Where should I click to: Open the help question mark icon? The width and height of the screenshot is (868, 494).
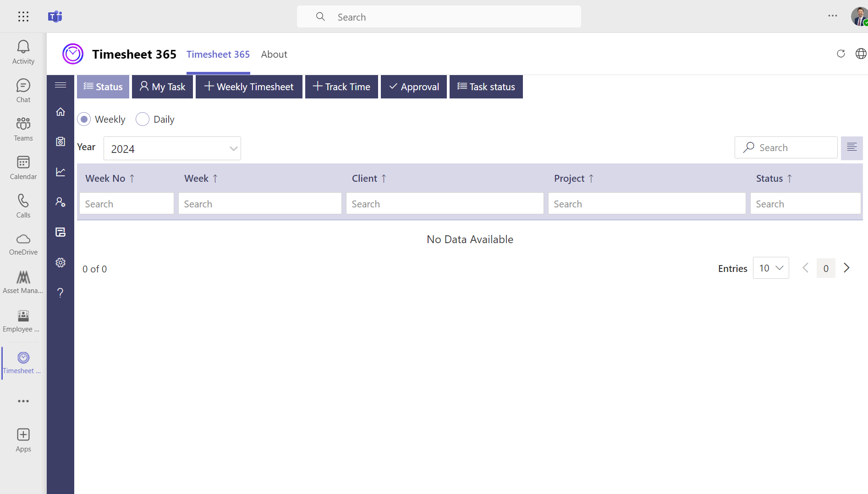tap(60, 293)
